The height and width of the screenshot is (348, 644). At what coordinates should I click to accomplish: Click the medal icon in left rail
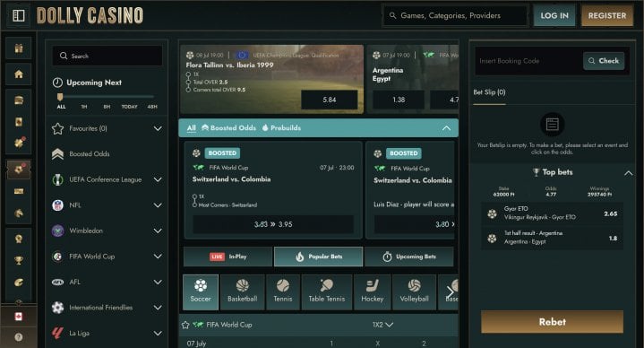(x=19, y=239)
